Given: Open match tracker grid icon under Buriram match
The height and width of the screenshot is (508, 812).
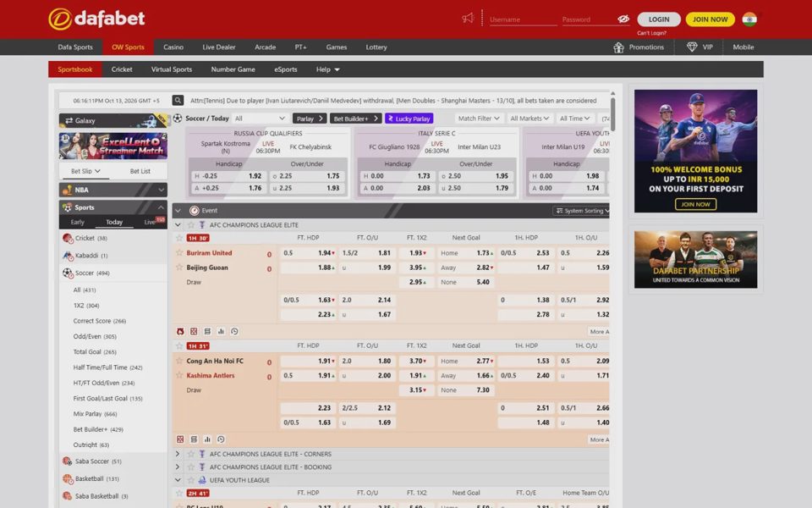Looking at the screenshot, I should 194,331.
